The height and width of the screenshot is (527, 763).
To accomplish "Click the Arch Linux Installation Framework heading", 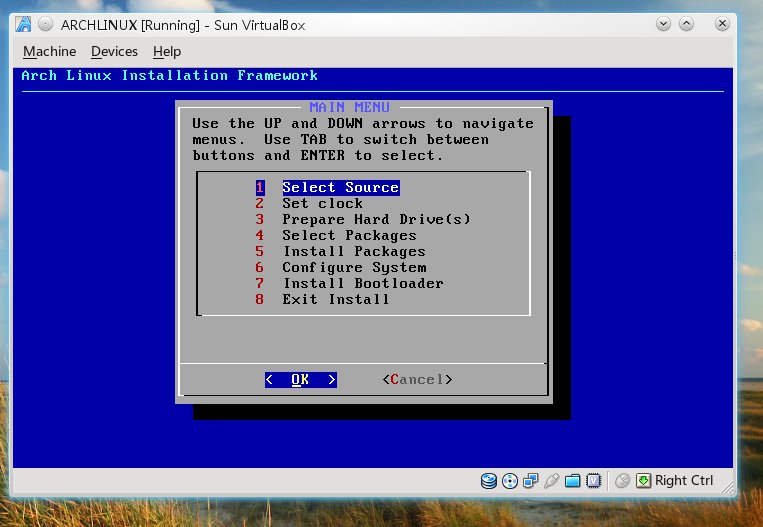I will pyautogui.click(x=170, y=75).
